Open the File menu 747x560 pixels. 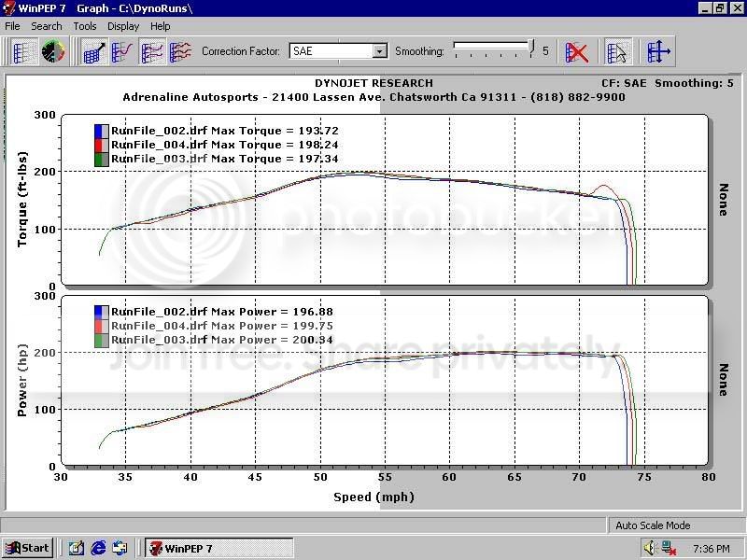(x=12, y=26)
